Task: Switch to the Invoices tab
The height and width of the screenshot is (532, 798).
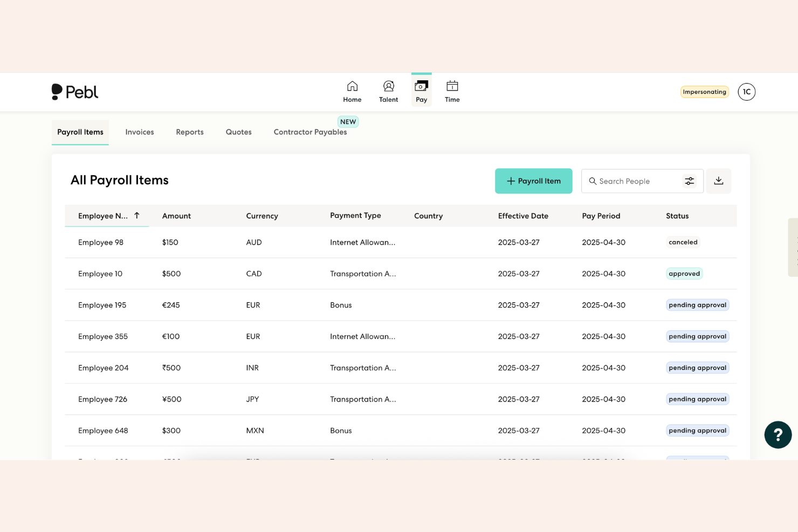Action: (x=139, y=132)
